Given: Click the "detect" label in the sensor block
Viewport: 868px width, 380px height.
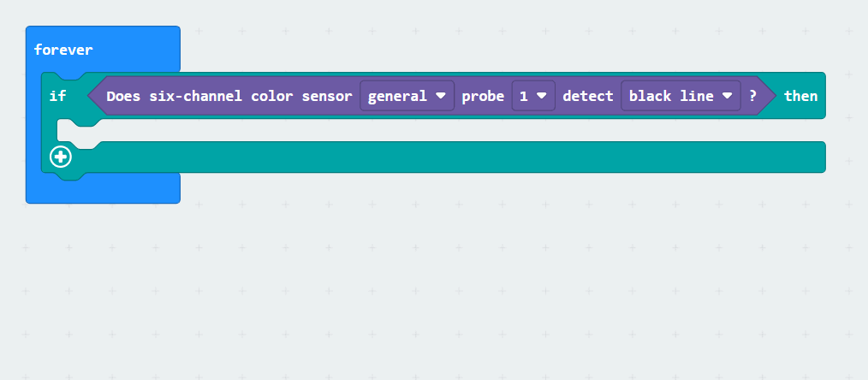Looking at the screenshot, I should [x=588, y=96].
